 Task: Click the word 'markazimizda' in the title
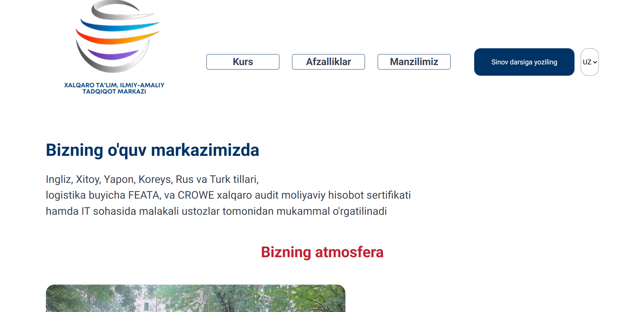(x=205, y=150)
